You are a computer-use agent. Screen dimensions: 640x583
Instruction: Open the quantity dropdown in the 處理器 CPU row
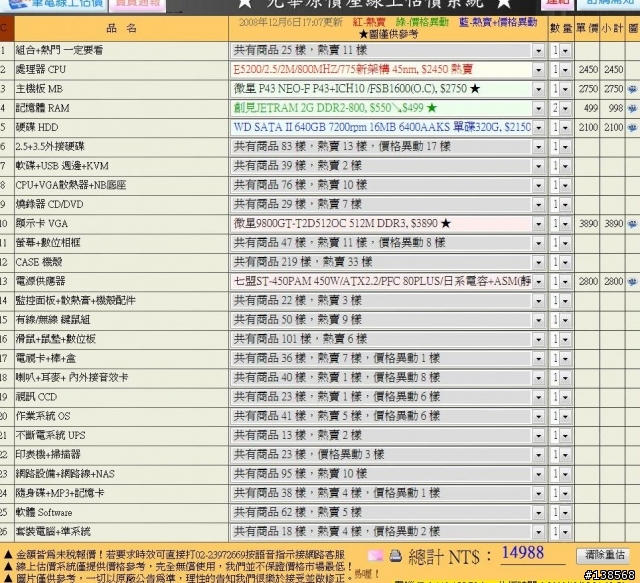click(x=560, y=70)
